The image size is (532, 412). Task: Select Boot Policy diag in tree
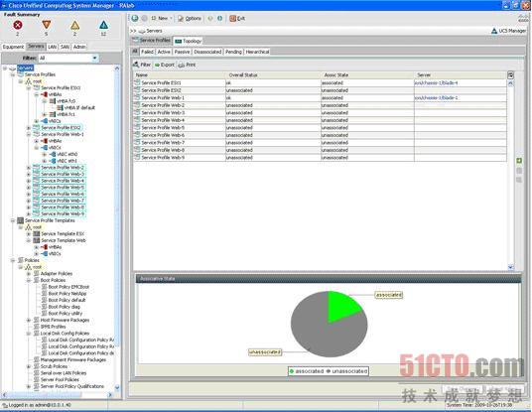click(x=65, y=307)
